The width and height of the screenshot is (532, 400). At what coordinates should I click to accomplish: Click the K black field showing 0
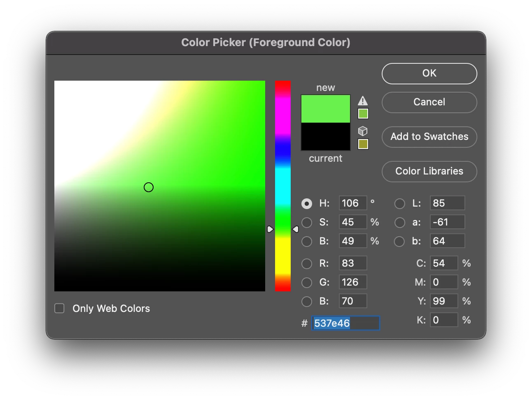pyautogui.click(x=444, y=320)
